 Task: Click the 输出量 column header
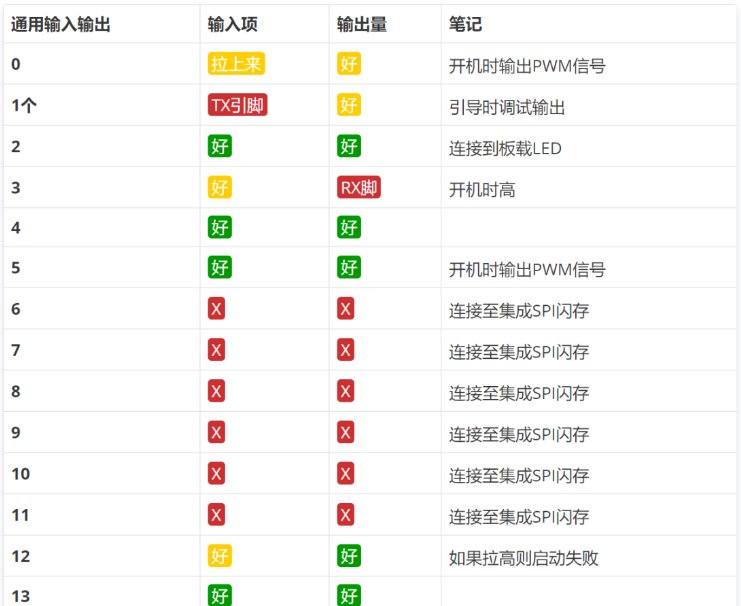(362, 24)
